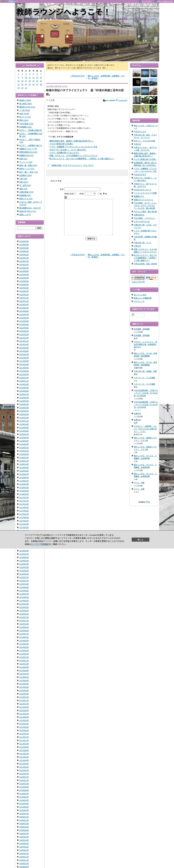The height and width of the screenshot is (868, 174).
Task: Open the #バタフライエフェクト tag link
Action: (x=72, y=165)
